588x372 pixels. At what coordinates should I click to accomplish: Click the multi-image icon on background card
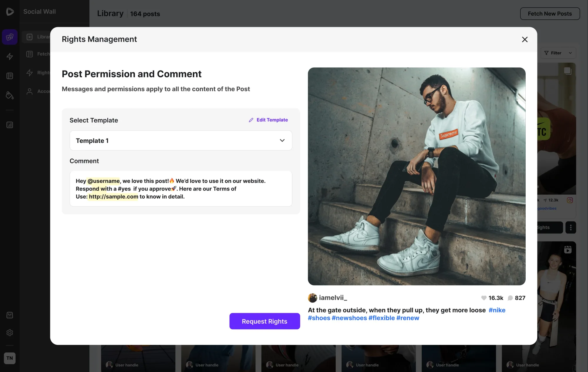pos(568,71)
